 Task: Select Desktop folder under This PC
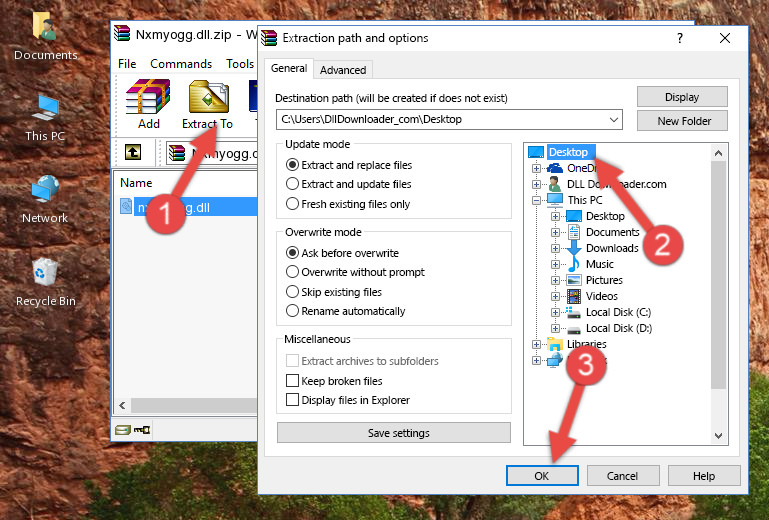click(x=605, y=216)
